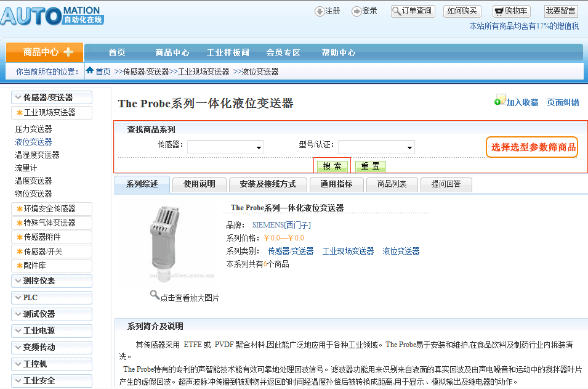Viewport: 588px width, 389px height.
Task: Expand the 工控机 category
Action: [52, 364]
